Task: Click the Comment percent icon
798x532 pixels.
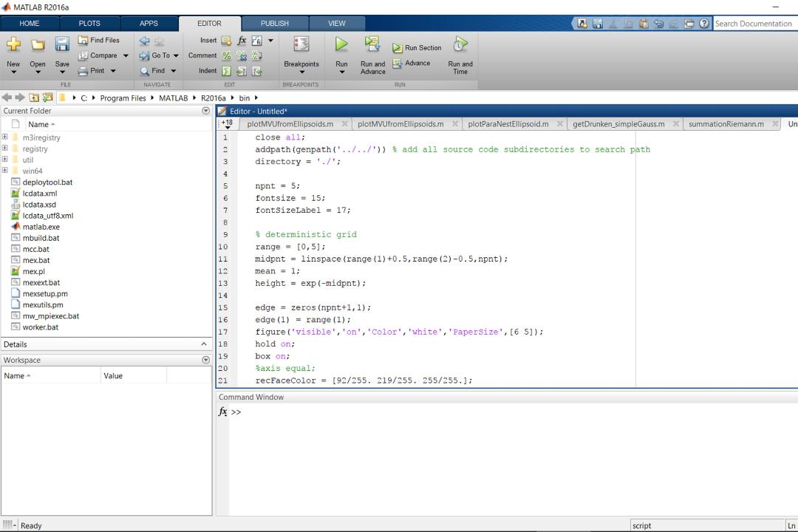Action: (x=227, y=56)
